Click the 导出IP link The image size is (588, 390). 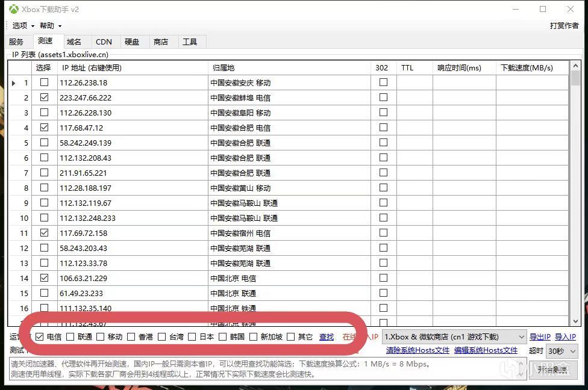click(x=540, y=337)
